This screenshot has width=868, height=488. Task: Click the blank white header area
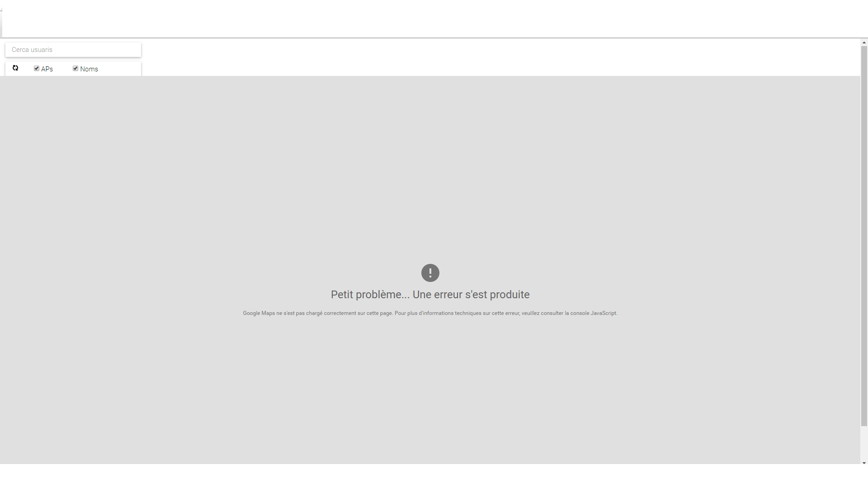(434, 19)
